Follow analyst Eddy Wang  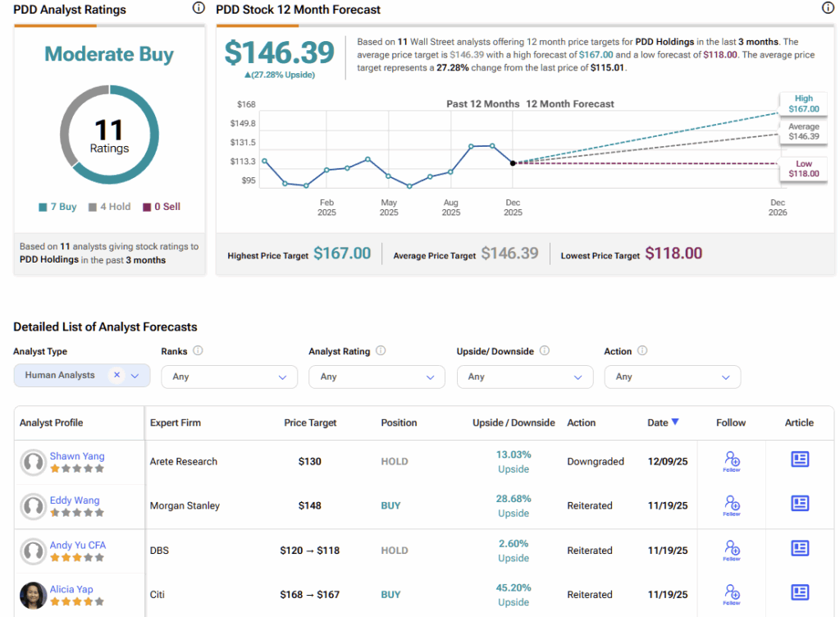(732, 505)
